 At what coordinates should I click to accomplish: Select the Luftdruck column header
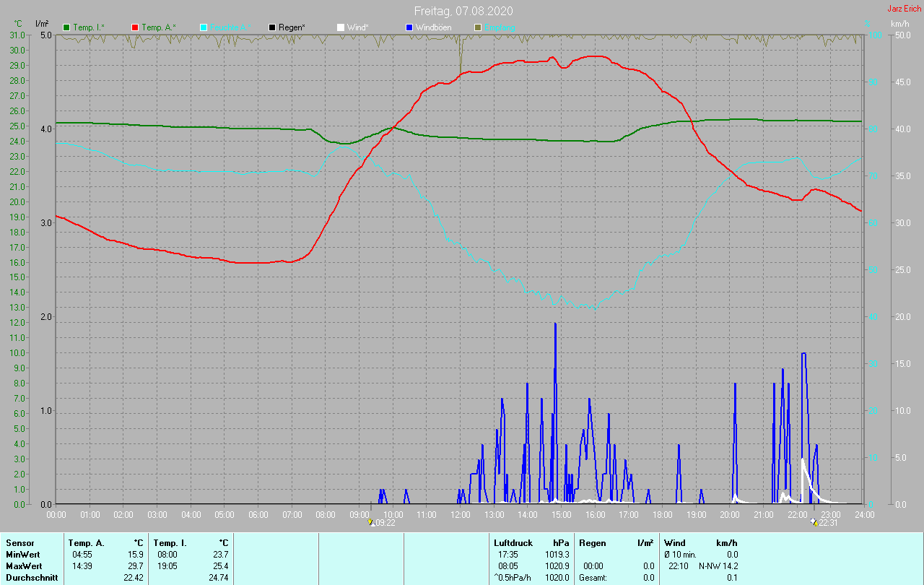pyautogui.click(x=513, y=543)
